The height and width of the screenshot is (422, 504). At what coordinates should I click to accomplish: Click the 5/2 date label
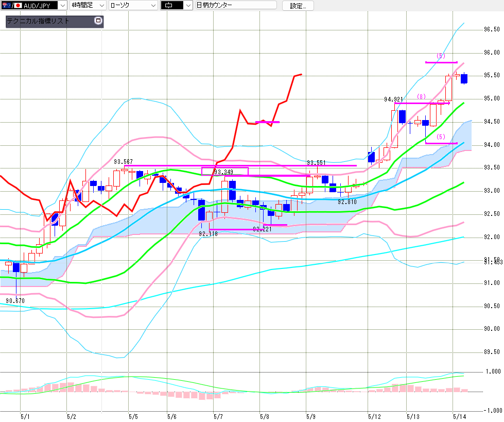[72, 417]
